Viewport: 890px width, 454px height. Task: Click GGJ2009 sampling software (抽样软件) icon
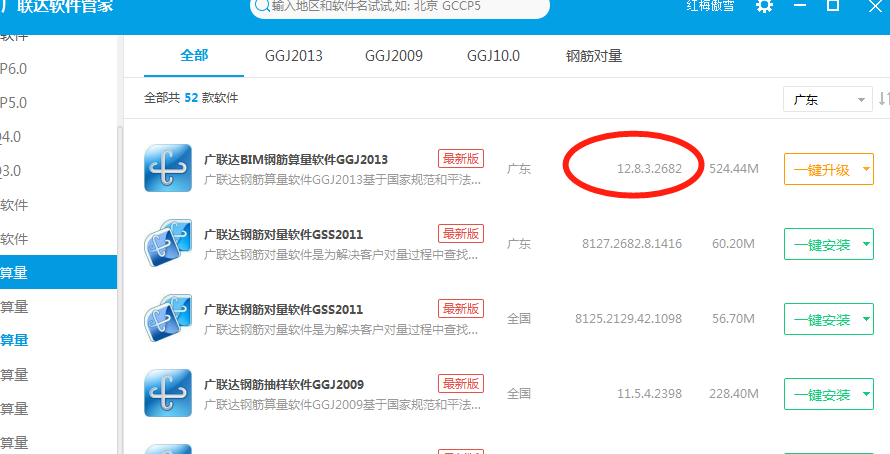(x=168, y=393)
